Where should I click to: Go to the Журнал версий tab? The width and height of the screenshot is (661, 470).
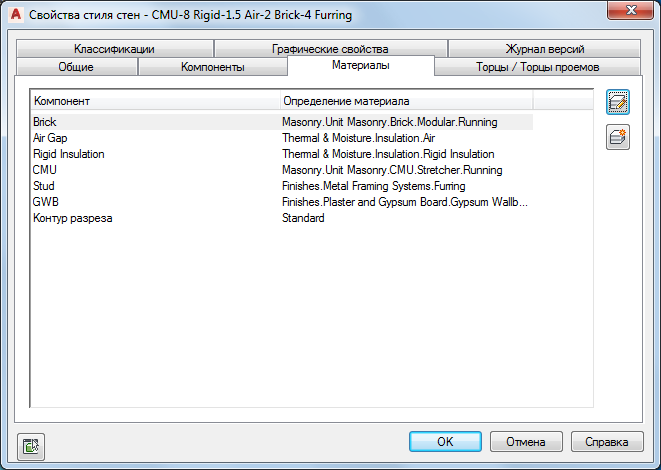pos(545,48)
